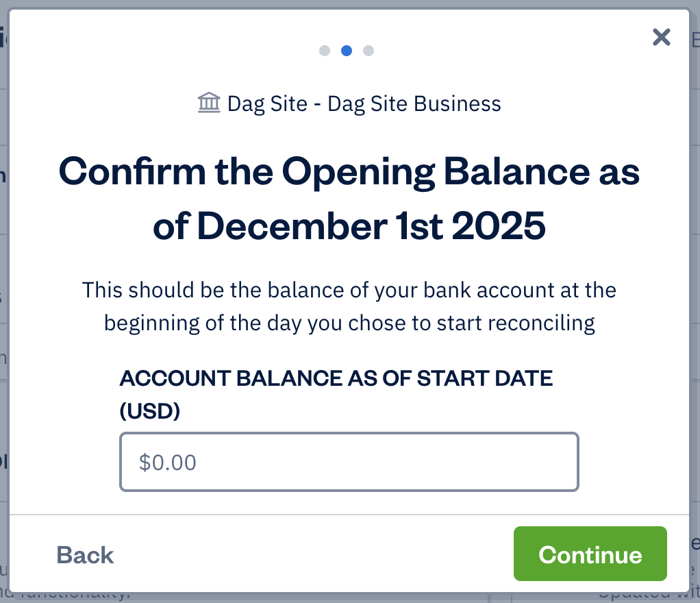This screenshot has height=603, width=700.
Task: Click Continue to confirm the opening balance
Action: pos(590,554)
